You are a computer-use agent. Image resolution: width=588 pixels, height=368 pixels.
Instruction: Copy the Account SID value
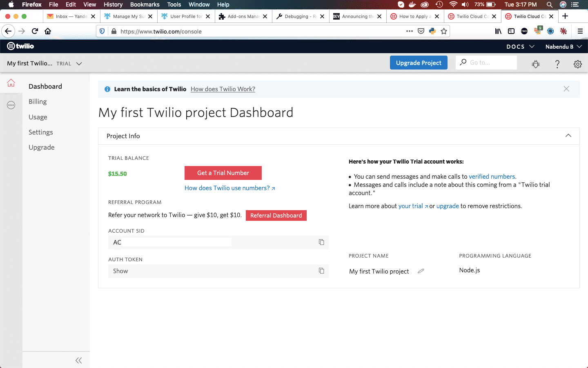[321, 242]
